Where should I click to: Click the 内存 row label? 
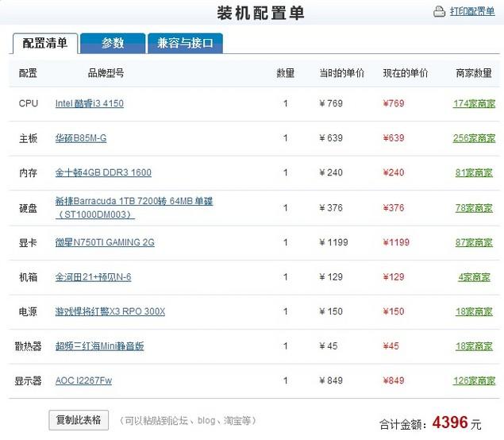click(x=29, y=172)
